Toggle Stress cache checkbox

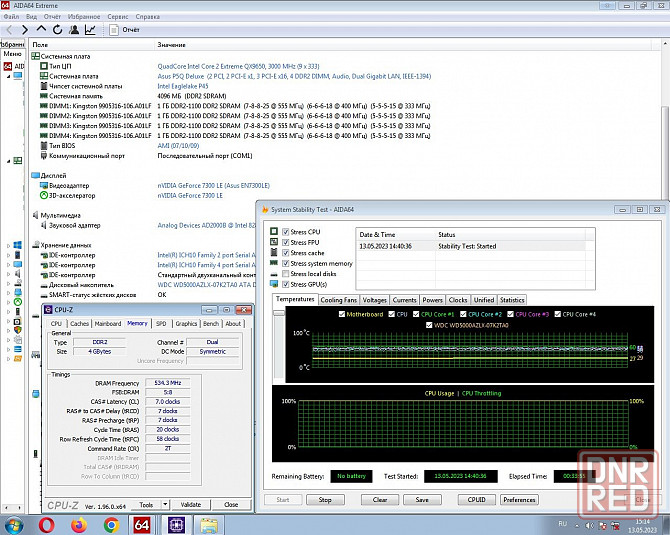click(286, 253)
